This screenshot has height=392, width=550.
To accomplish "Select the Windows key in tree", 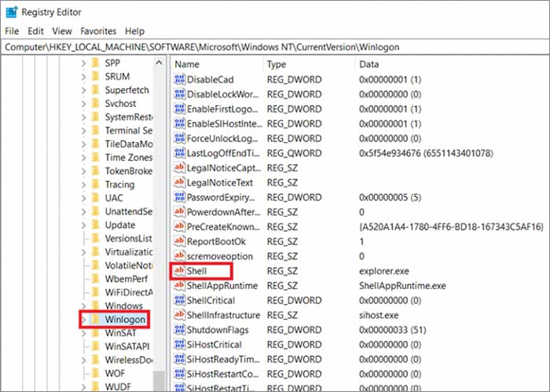I will tap(124, 306).
